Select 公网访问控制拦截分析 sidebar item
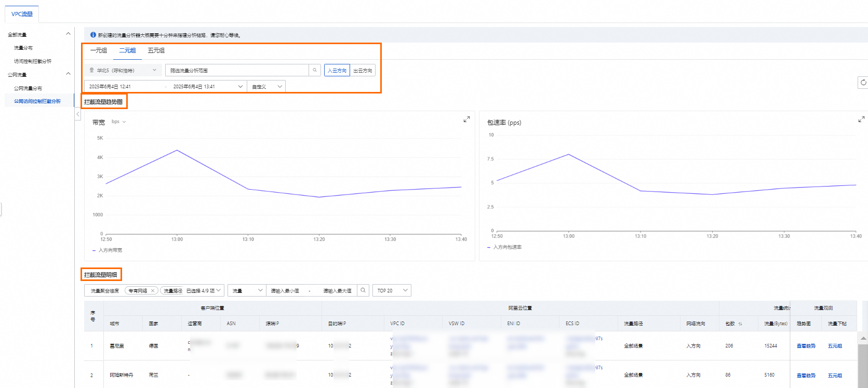 pyautogui.click(x=37, y=101)
